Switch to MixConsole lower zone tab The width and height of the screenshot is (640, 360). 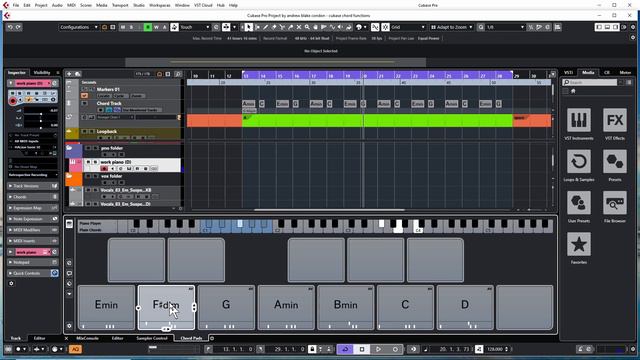coord(87,338)
